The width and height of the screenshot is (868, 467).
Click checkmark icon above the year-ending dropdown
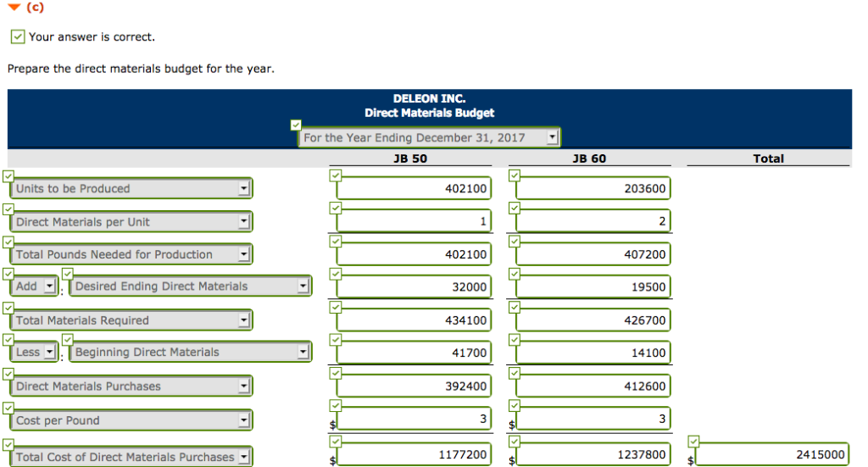(296, 125)
